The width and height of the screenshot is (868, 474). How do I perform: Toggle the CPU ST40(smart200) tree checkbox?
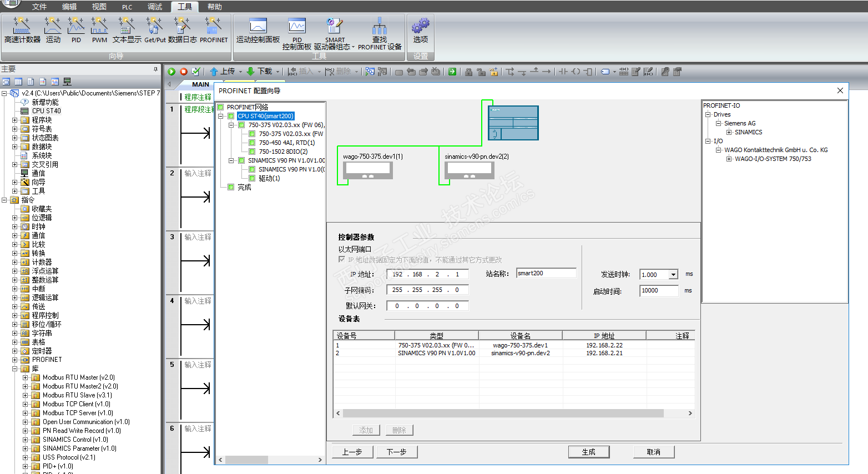tap(231, 116)
